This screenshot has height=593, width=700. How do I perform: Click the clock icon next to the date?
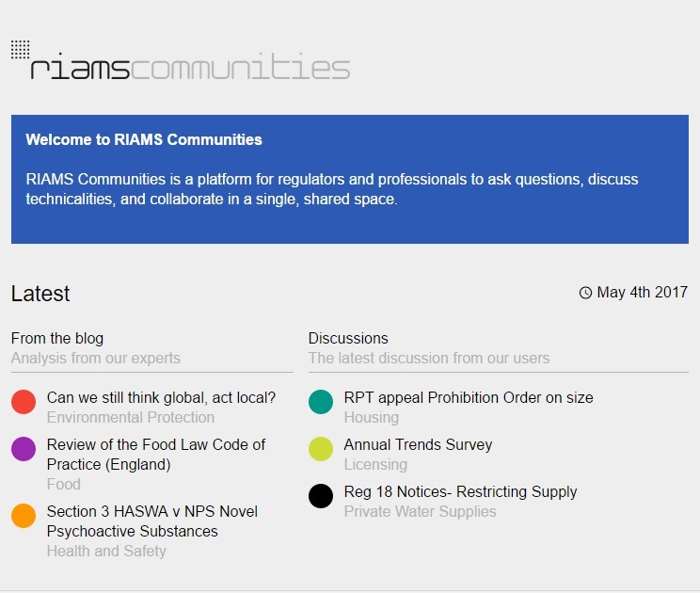[x=585, y=293]
